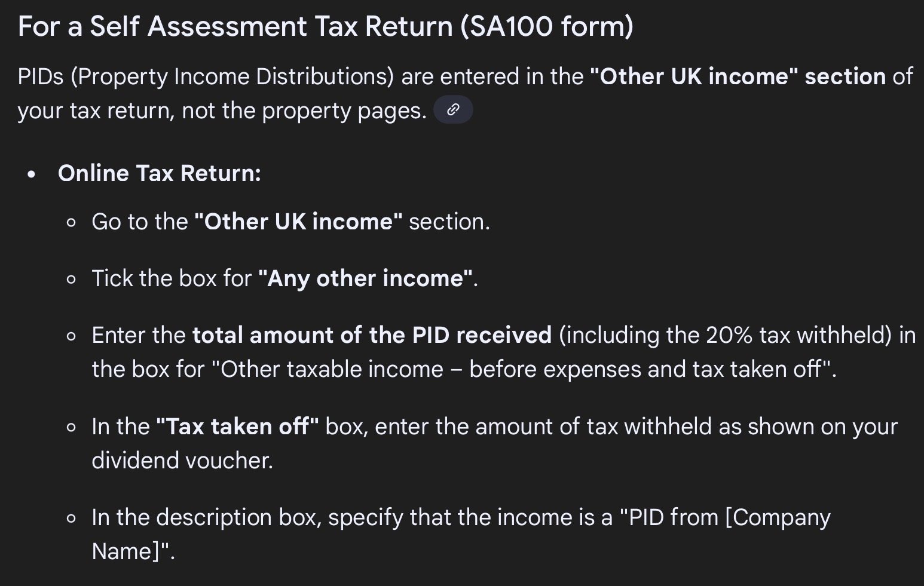Click the bold "total amount of the PID received" text
Screen dimensions: 924x586
372,335
